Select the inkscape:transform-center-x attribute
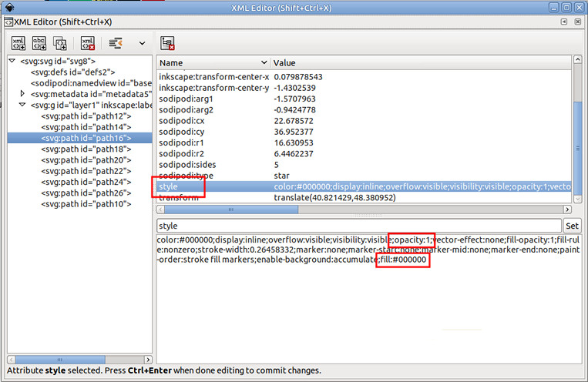This screenshot has height=382, width=588. pos(364,77)
